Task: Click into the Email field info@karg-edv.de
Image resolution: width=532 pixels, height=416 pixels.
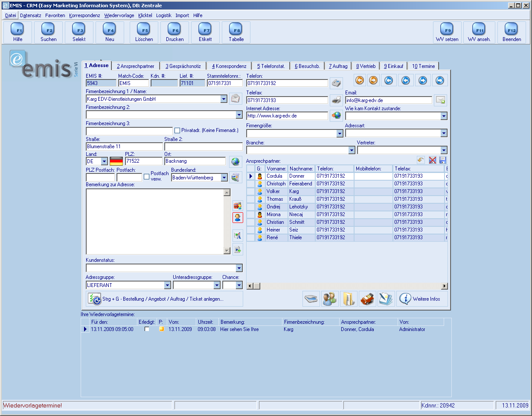Action: pos(389,100)
